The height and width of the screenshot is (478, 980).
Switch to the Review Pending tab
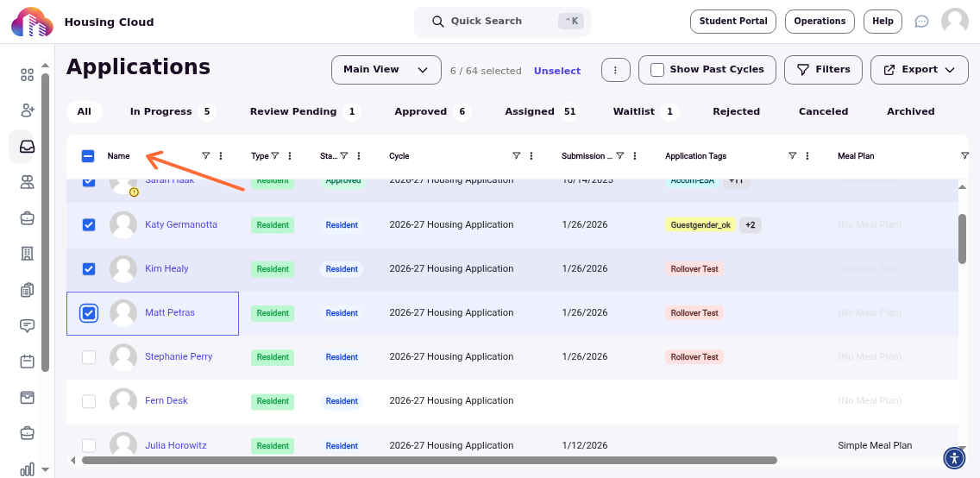pyautogui.click(x=305, y=112)
